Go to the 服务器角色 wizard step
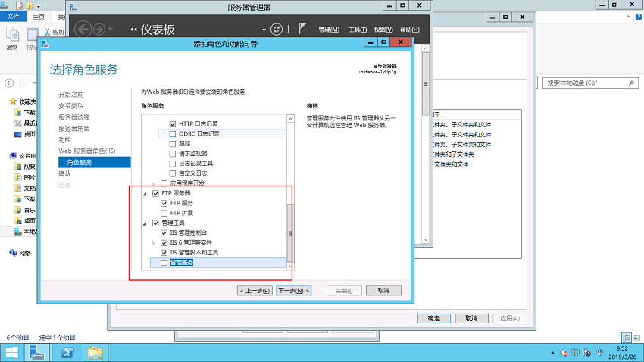Screen dimensions: 644x362 tap(74, 129)
